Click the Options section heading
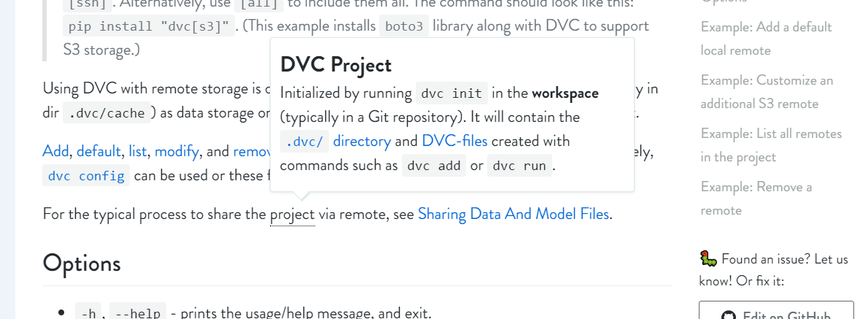The height and width of the screenshot is (319, 868). (x=82, y=263)
